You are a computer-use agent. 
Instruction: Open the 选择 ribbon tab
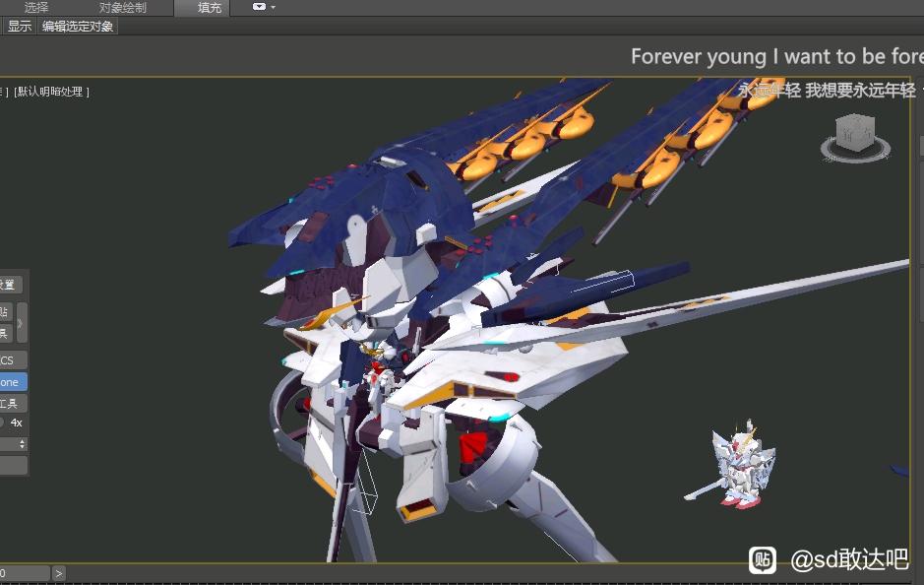[36, 8]
